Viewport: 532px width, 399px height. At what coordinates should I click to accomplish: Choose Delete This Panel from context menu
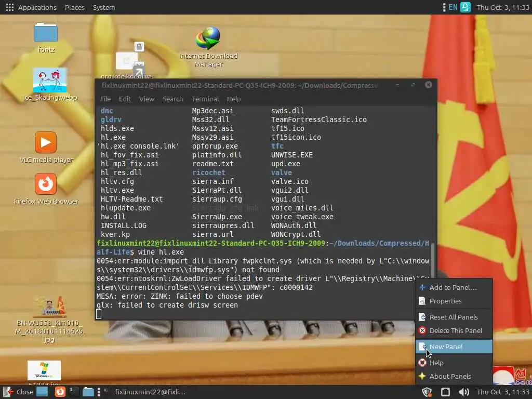click(x=454, y=330)
